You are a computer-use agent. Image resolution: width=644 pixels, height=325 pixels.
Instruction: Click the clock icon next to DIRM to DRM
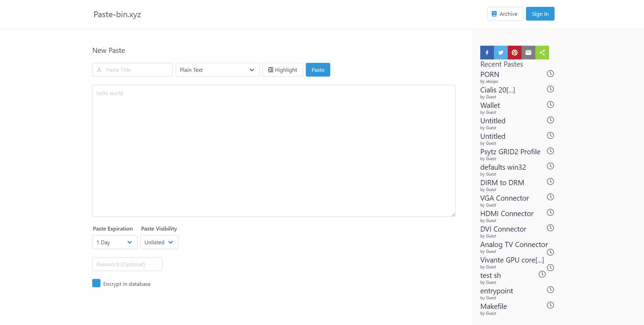pos(550,181)
